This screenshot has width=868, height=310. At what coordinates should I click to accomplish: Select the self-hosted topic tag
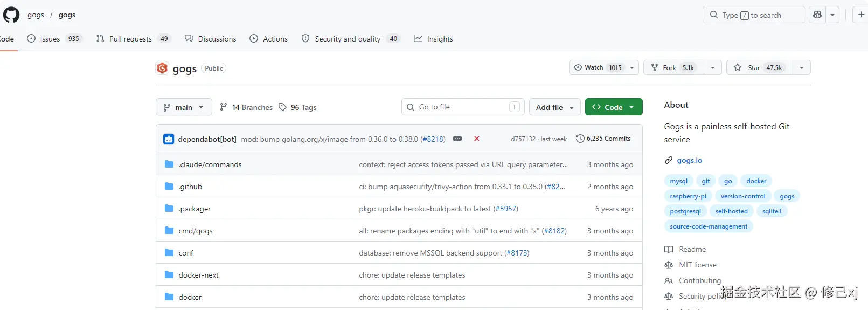pyautogui.click(x=732, y=211)
